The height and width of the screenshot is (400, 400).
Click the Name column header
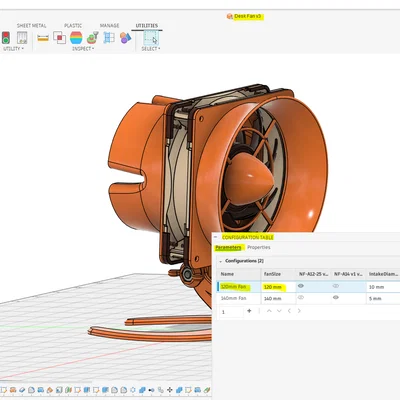(239, 274)
